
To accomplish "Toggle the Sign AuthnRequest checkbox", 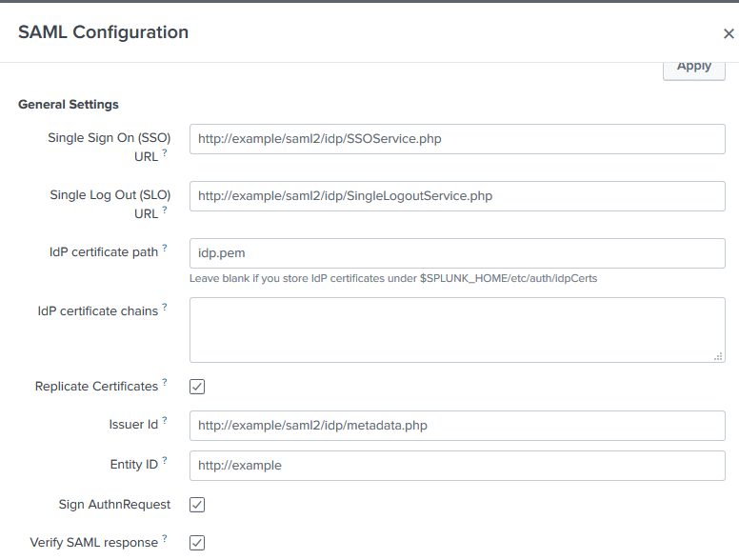I will (197, 505).
